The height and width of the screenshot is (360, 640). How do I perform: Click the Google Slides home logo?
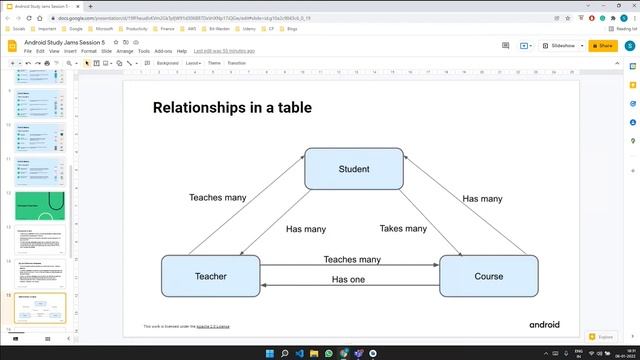12,46
